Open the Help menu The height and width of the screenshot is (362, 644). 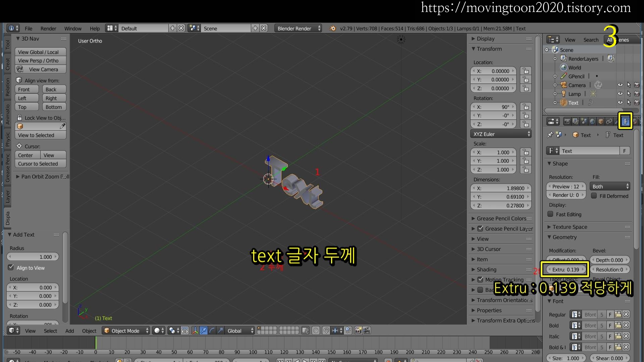(x=95, y=28)
